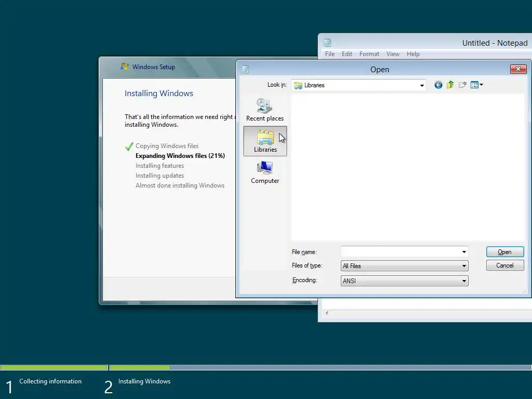This screenshot has width=532, height=399.
Task: Click the green checkmark beside Copying Windows files
Action: click(129, 146)
